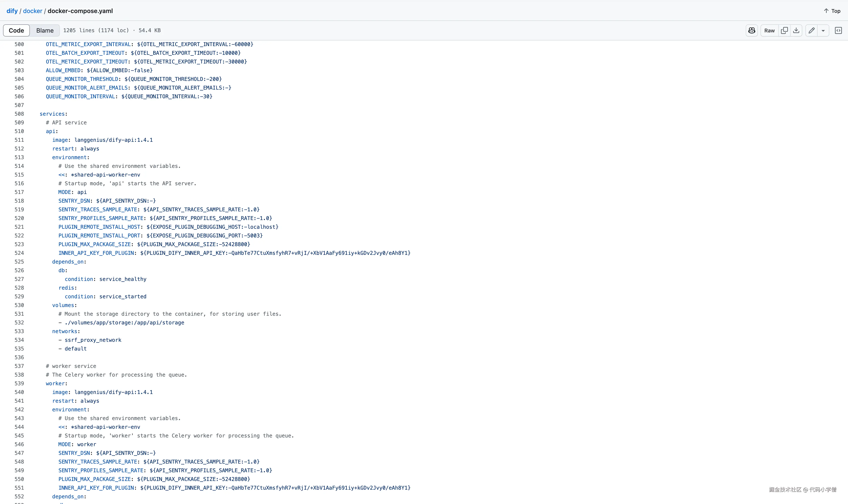This screenshot has width=848, height=504.
Task: Copy raw file contents
Action: (x=784, y=31)
